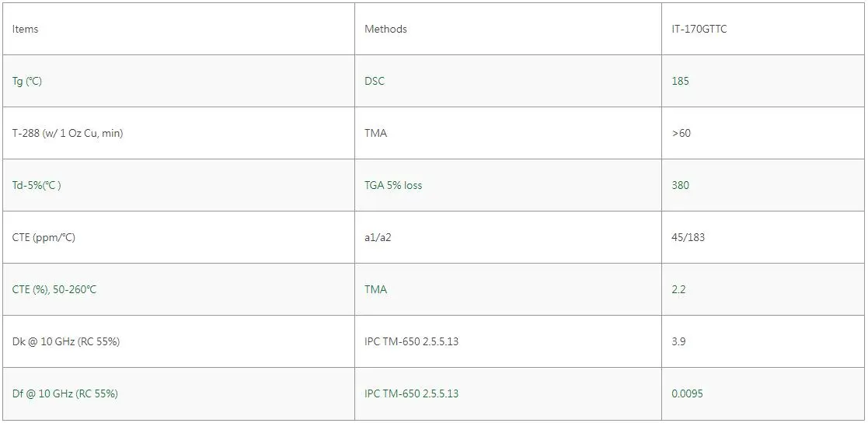
Task: Select the ">60" value cell
Action: (x=681, y=133)
